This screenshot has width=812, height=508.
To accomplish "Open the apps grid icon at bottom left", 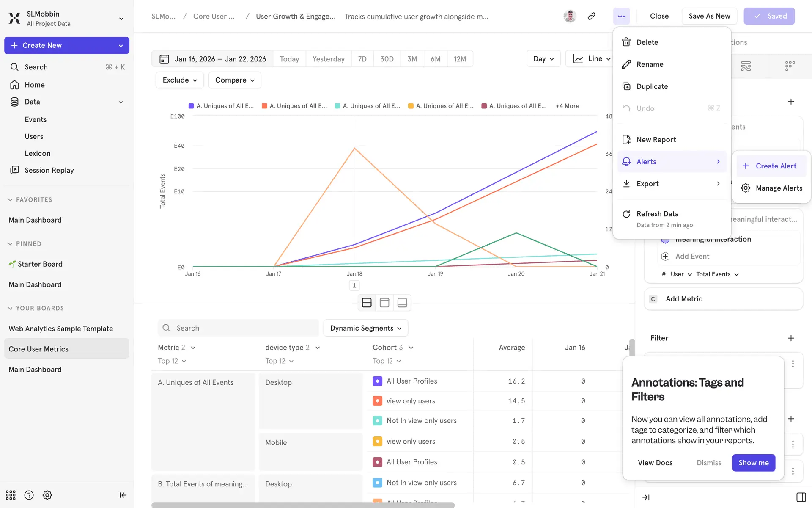I will 11,495.
